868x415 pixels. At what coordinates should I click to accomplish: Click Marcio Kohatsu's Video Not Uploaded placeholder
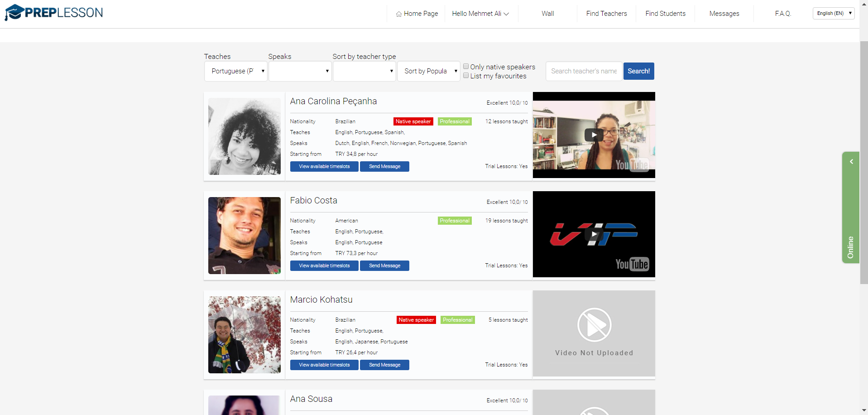click(594, 333)
